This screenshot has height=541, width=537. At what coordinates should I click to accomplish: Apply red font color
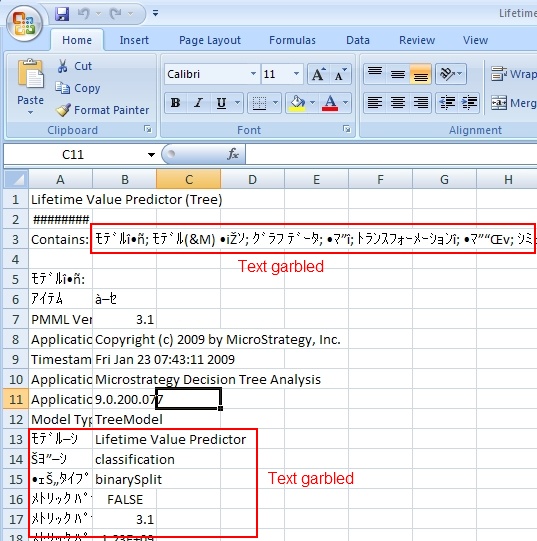pyautogui.click(x=330, y=102)
